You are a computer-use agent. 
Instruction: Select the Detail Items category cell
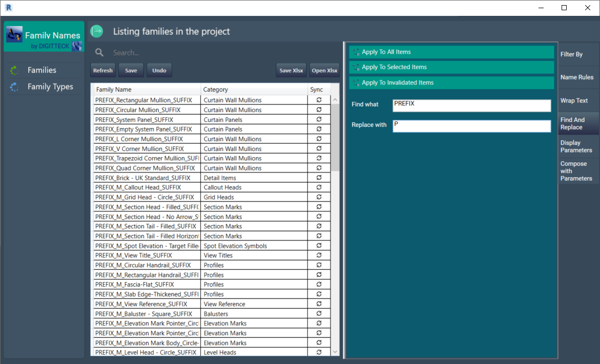(254, 178)
